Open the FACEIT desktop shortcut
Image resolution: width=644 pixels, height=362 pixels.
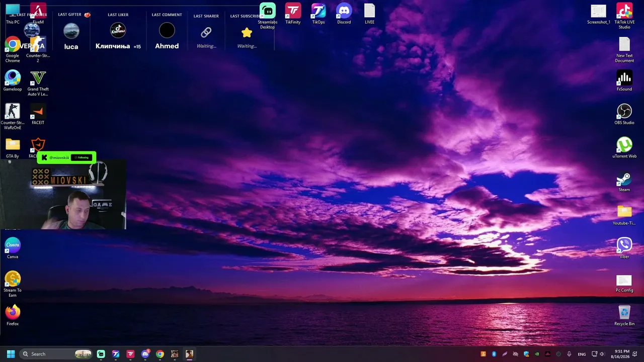coord(38,114)
